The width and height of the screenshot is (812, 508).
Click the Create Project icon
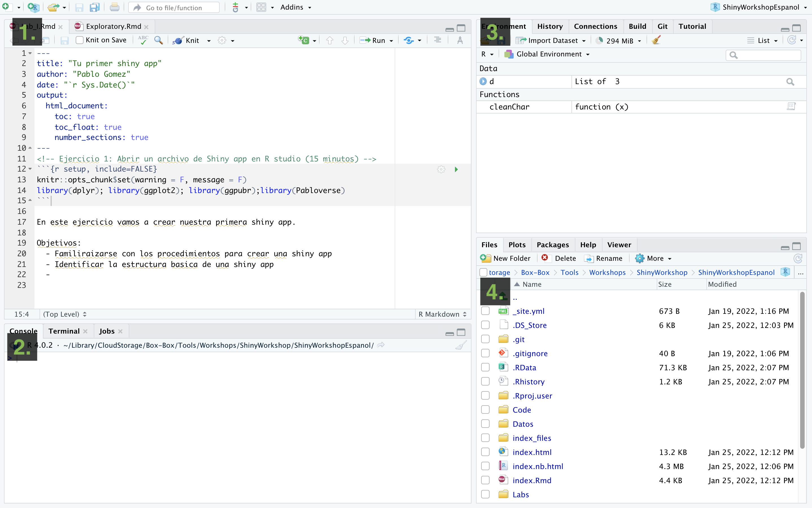coord(33,7)
